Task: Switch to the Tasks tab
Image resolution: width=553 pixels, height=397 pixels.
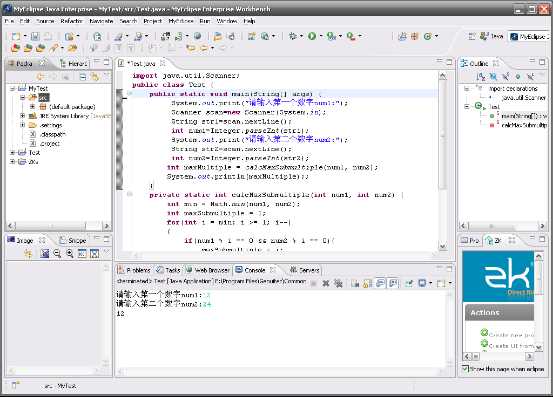Action: click(x=169, y=270)
